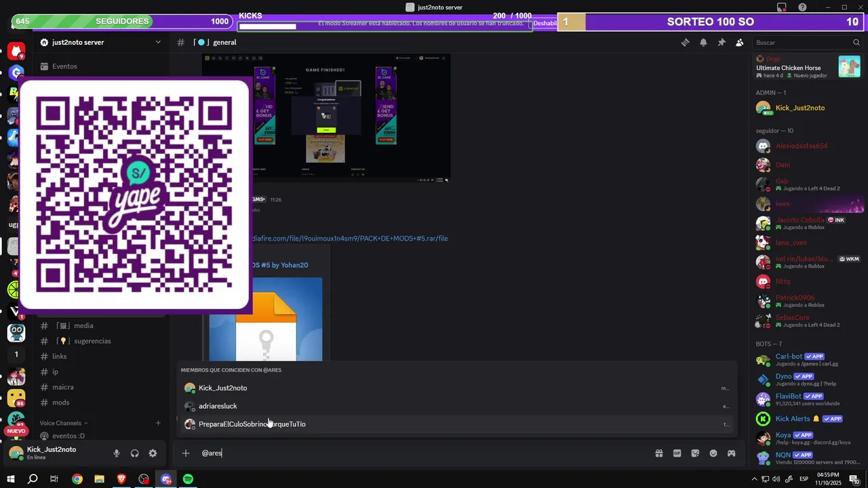Open the GIF picker
Screen dimensions: 868x488
[677, 453]
